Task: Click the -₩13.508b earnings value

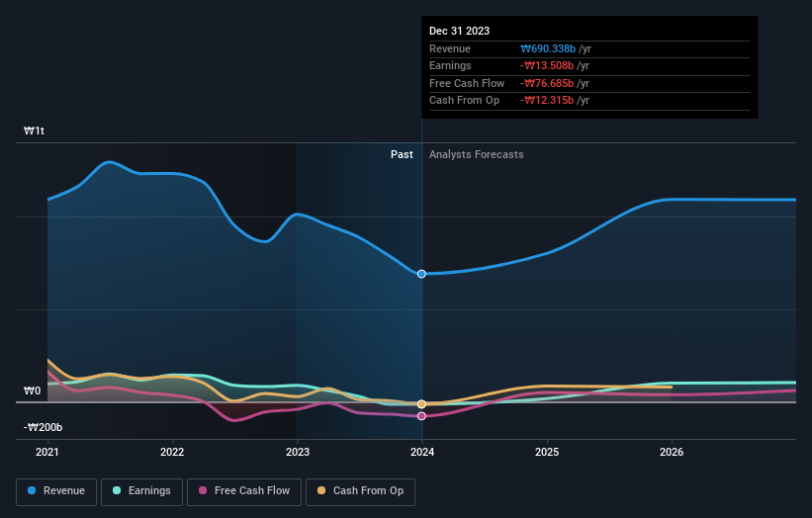Action: 547,65
